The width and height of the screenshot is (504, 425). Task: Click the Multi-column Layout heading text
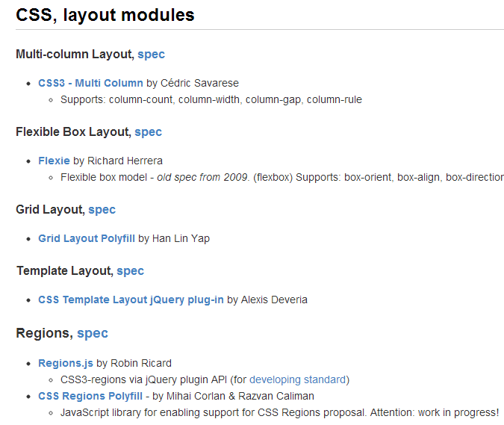pos(74,55)
